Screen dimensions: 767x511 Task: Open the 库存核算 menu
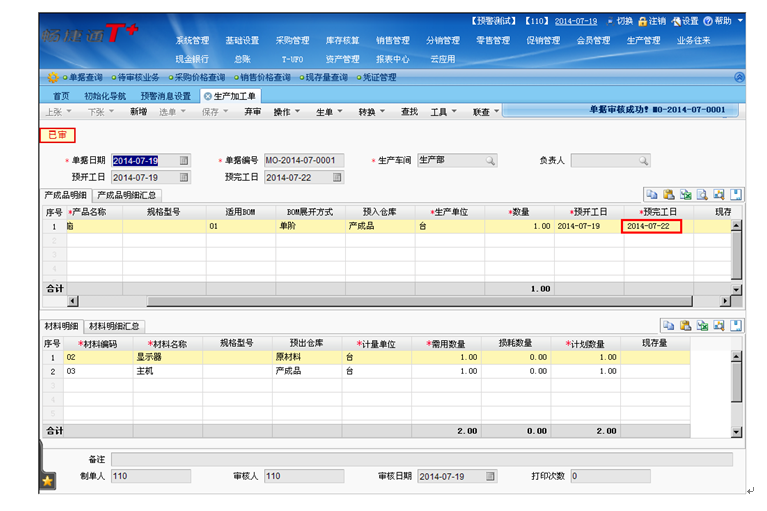coord(343,41)
